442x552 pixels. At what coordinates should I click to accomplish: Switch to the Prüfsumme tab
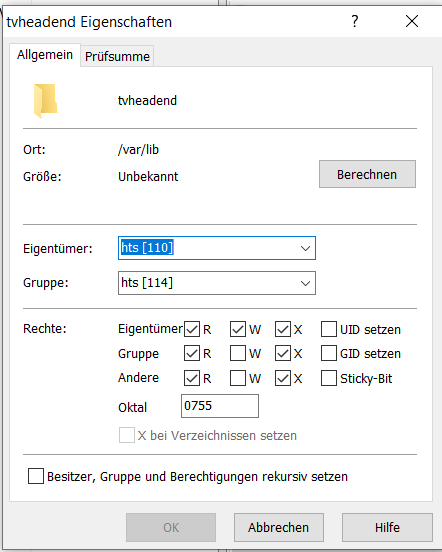[117, 56]
